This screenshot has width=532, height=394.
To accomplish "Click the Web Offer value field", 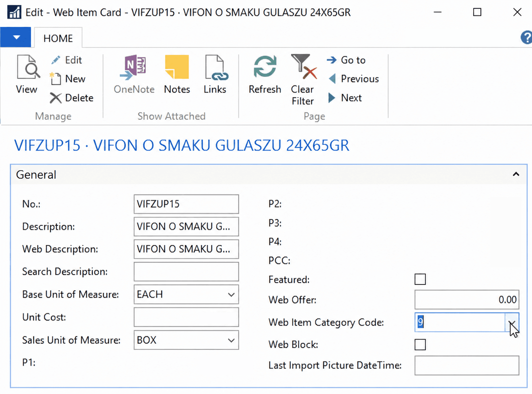I will [x=467, y=300].
